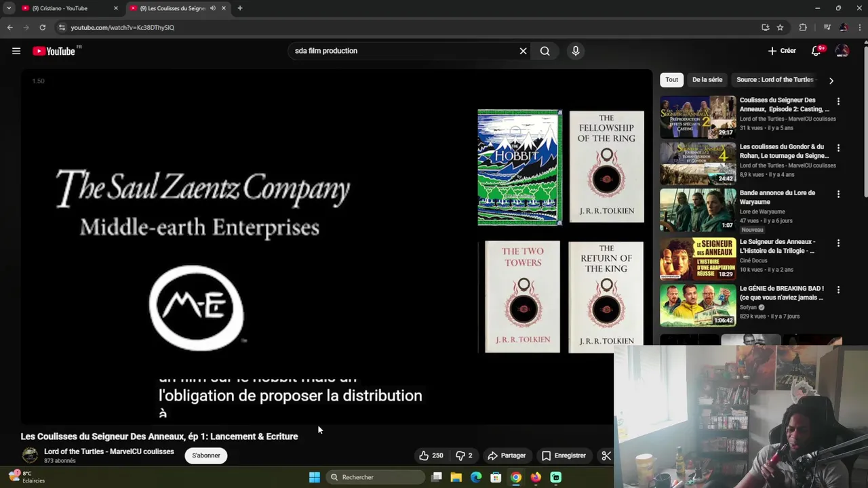868x488 pixels.
Task: Open the Windows Start menu
Action: [x=315, y=477]
